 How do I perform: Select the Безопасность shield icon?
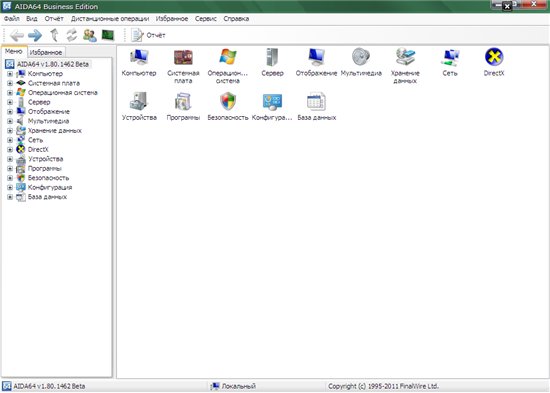(x=228, y=101)
